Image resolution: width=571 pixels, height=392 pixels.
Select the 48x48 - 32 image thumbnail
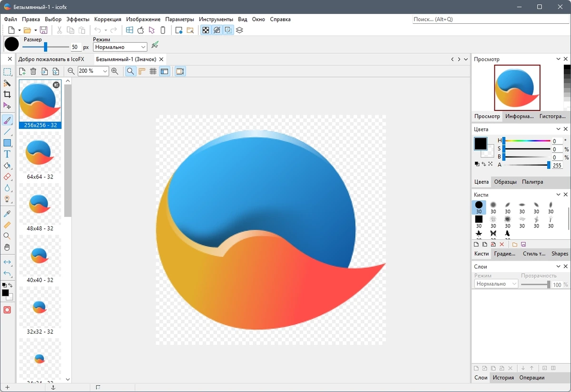40,208
